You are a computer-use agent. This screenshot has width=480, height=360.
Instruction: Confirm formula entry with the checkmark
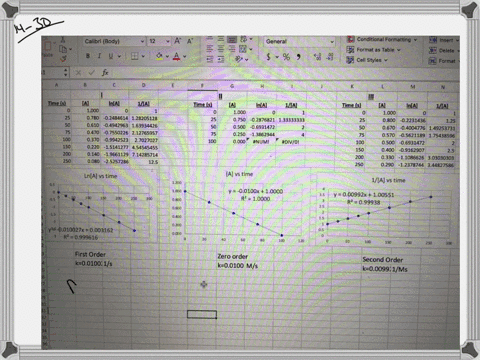coord(91,72)
